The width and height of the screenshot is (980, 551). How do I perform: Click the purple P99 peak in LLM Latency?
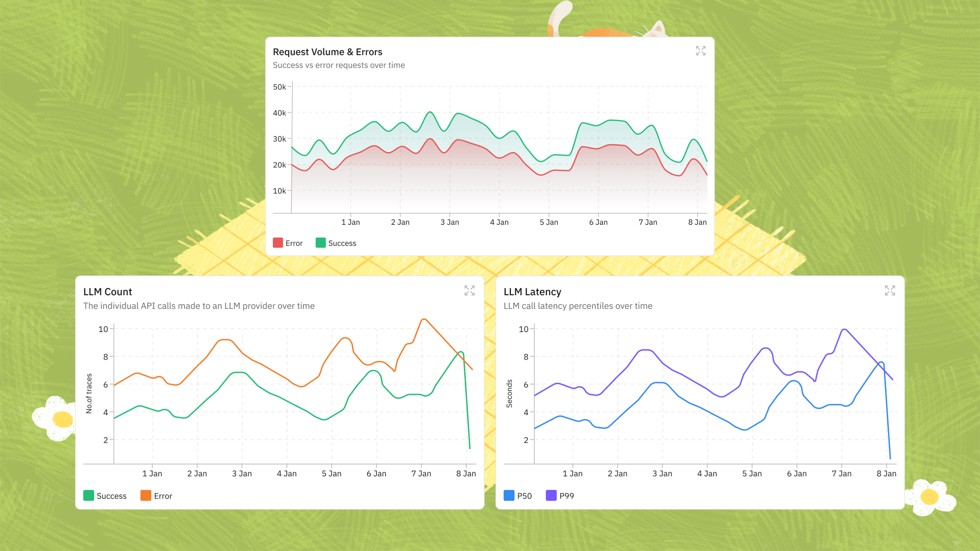[844, 330]
